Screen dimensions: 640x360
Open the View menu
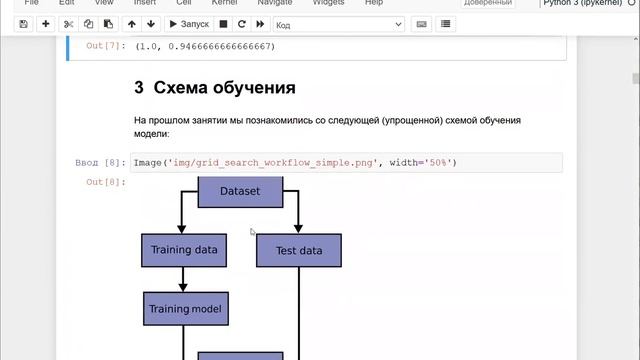click(104, 2)
